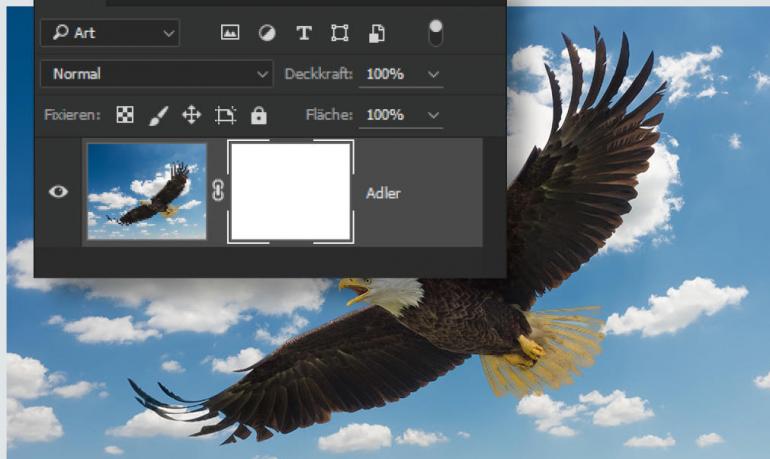This screenshot has width=770, height=459.
Task: Click the Fixieren label
Action: (72, 115)
